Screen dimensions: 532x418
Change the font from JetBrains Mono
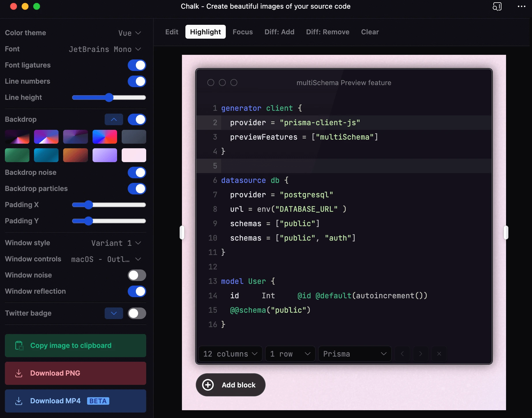(x=105, y=49)
